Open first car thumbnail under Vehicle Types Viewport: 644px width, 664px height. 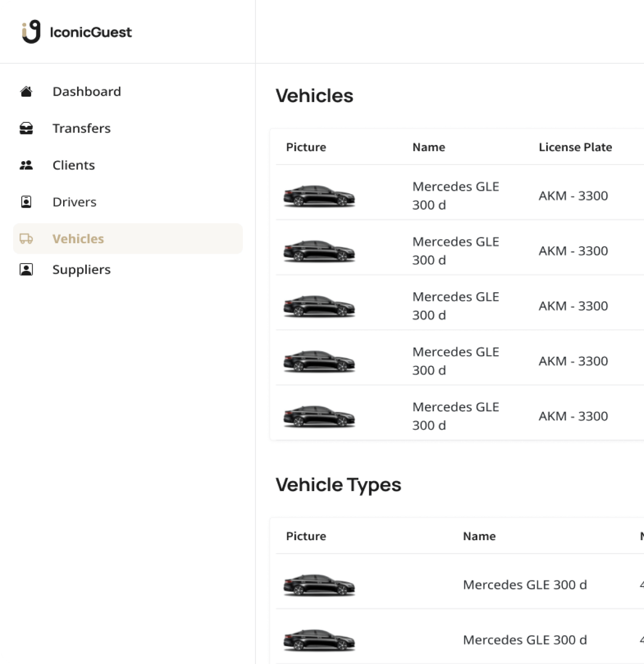[x=319, y=584]
